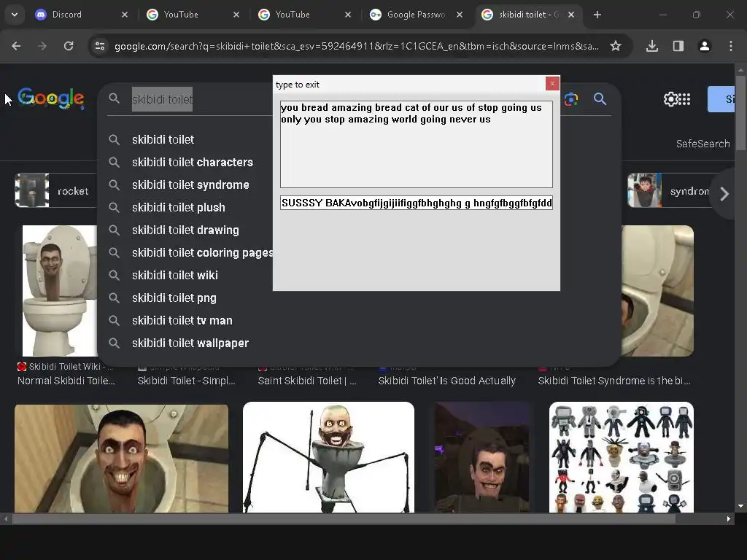Click the SUSSSY BAKA text field

click(417, 203)
